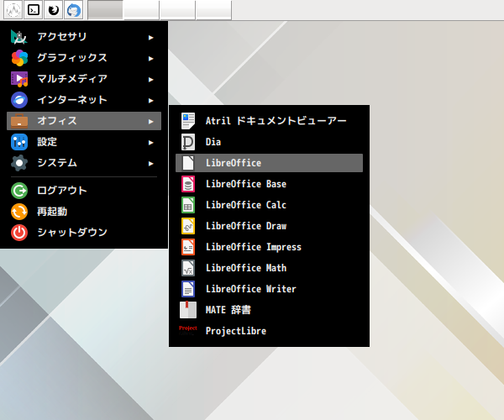The width and height of the screenshot is (504, 420).
Task: Click the アクセサリ category icon
Action: [19, 37]
